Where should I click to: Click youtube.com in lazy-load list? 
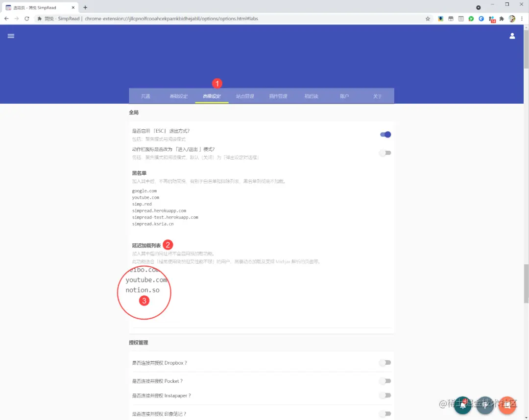146,280
